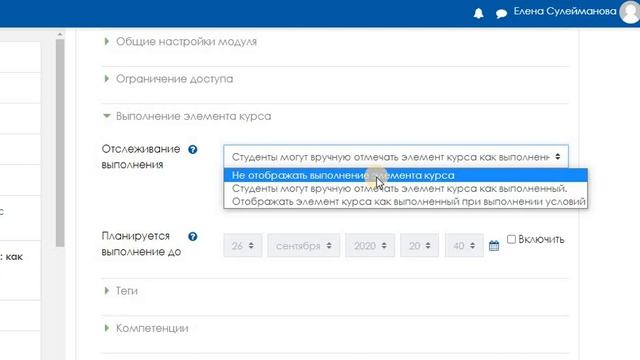Open help for Планируется выполнение до

click(193, 236)
